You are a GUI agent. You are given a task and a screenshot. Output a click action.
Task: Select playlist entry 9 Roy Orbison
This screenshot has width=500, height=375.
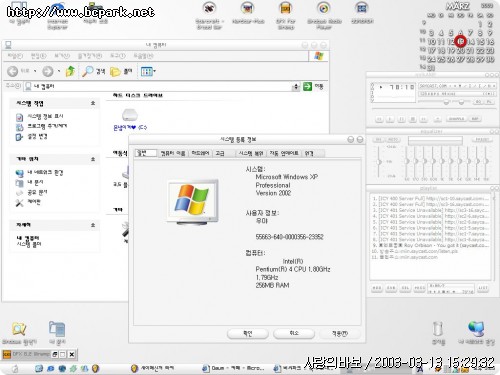click(x=431, y=245)
